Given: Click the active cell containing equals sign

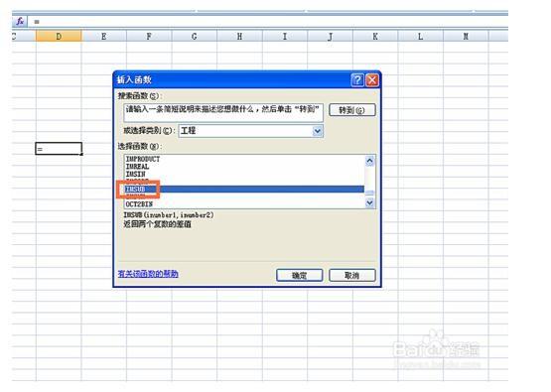Looking at the screenshot, I should (59, 149).
